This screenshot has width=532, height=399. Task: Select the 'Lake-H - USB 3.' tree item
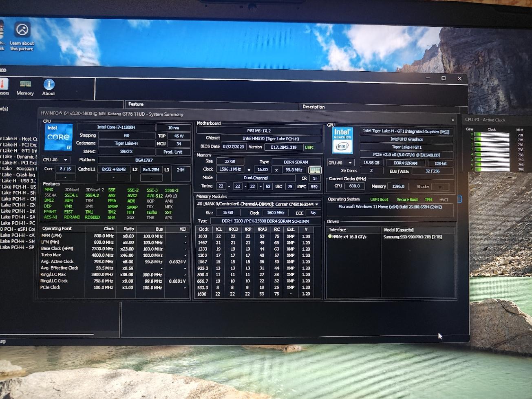pos(18,181)
